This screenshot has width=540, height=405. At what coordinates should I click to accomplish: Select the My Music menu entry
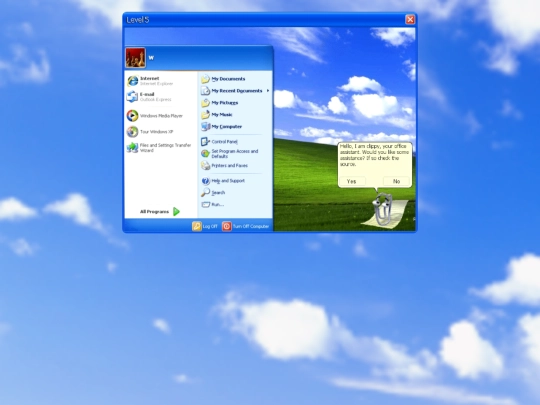(x=222, y=114)
